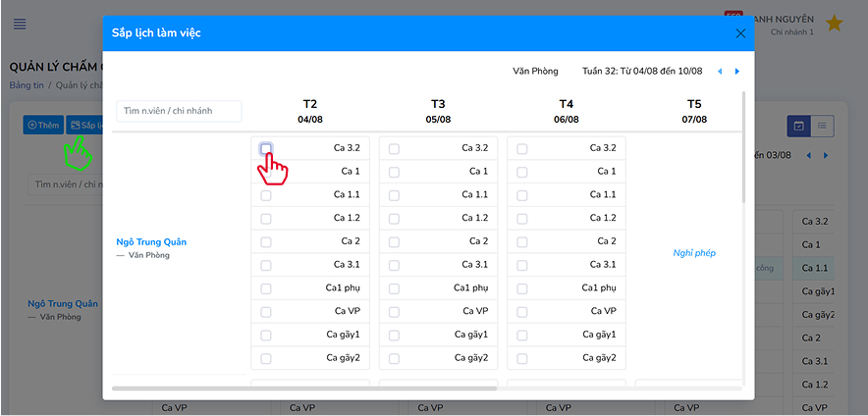Check Ca1 phụ for T3 05/08

pos(394,288)
